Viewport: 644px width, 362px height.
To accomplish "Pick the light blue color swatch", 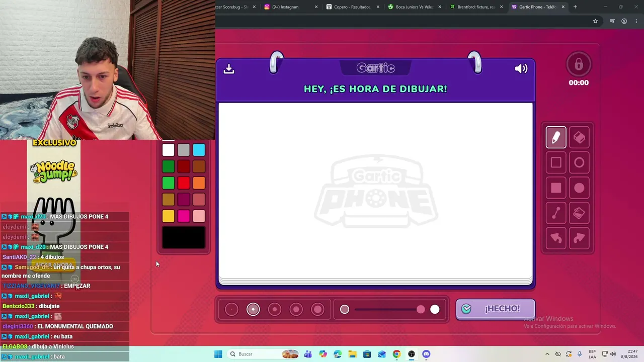I will tap(199, 150).
